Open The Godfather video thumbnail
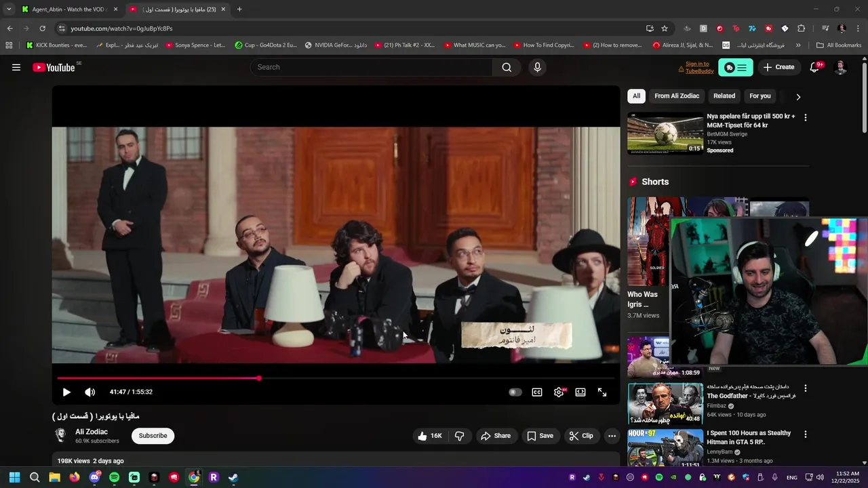The width and height of the screenshot is (868, 488). coord(665,404)
